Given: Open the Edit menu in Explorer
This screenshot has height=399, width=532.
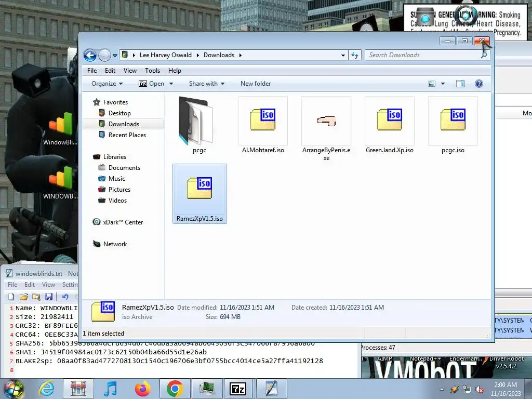Looking at the screenshot, I should click(110, 71).
